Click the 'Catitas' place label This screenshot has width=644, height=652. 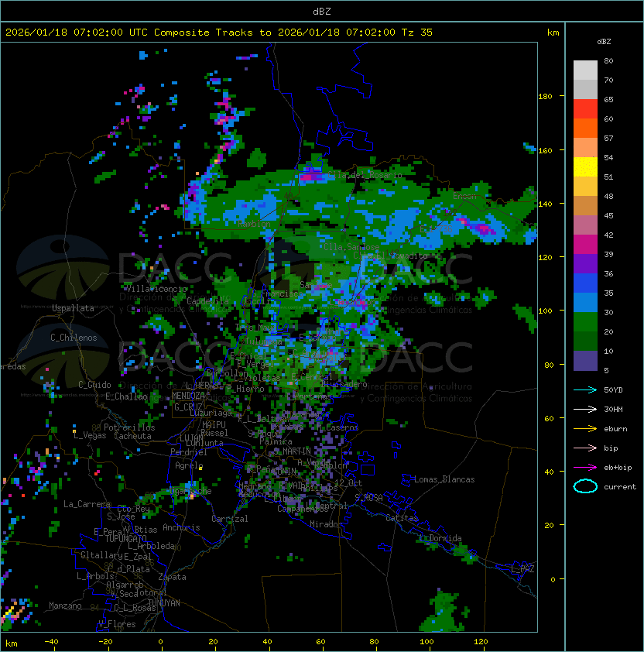tap(402, 518)
